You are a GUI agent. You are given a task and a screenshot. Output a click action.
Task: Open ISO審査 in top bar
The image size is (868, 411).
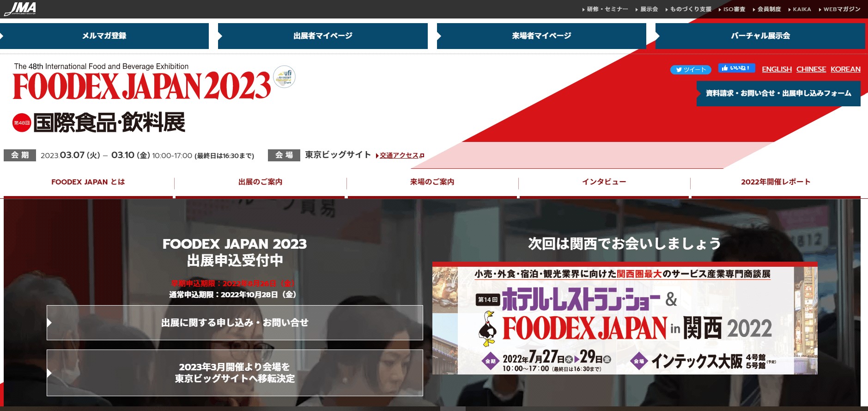[732, 9]
